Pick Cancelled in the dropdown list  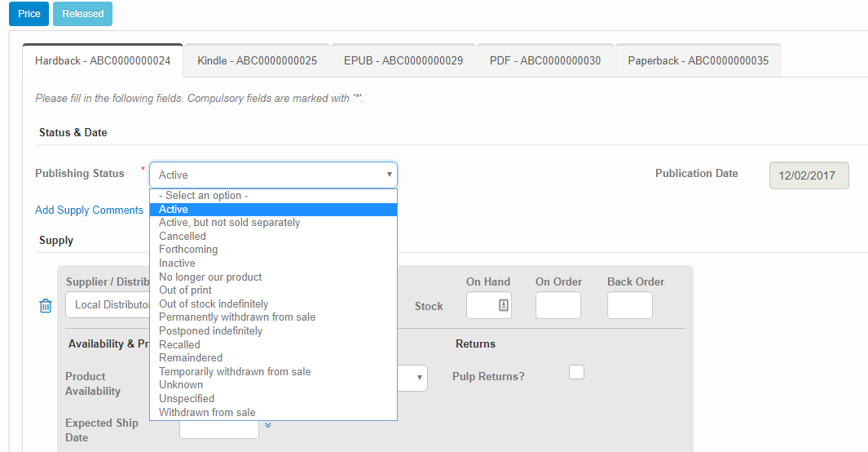[183, 236]
